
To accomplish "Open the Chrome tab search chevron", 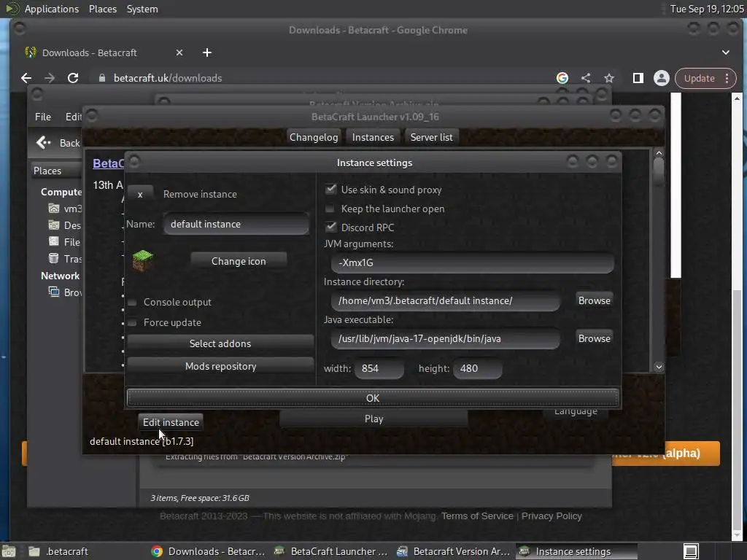I will pyautogui.click(x=726, y=52).
